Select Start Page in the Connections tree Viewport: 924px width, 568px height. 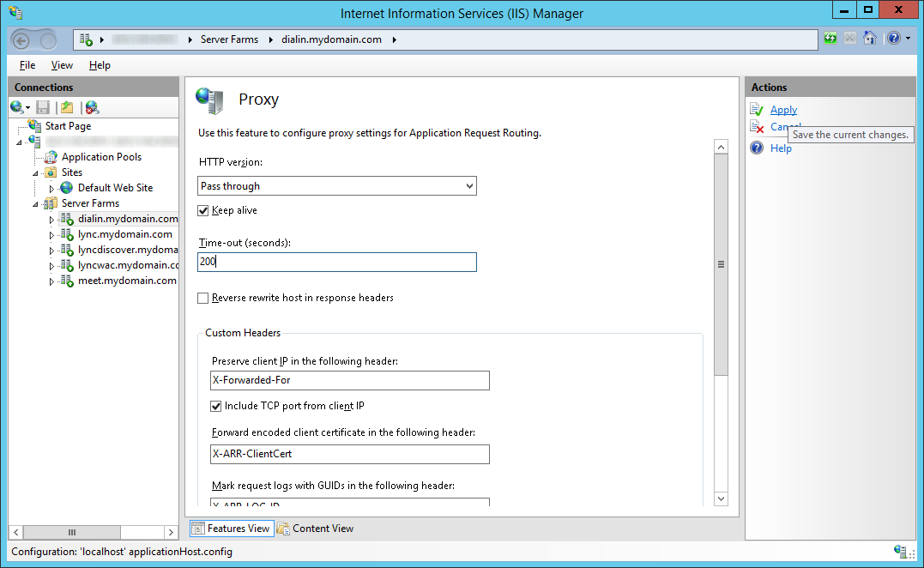click(x=68, y=126)
